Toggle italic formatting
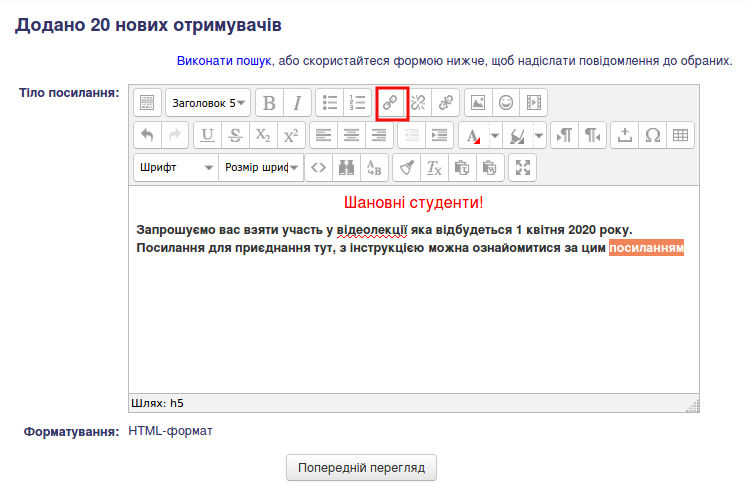The height and width of the screenshot is (495, 745). 296,103
